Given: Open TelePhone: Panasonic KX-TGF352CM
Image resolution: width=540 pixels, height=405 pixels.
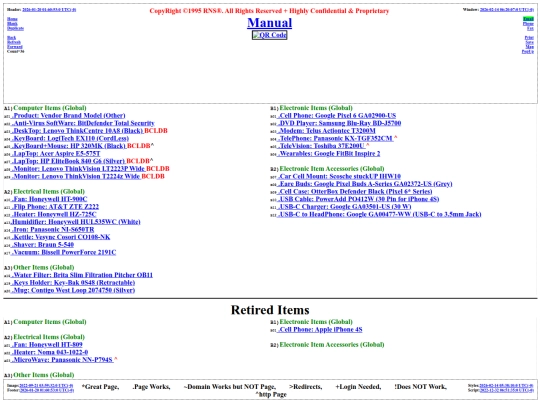Looking at the screenshot, I should (x=335, y=138).
